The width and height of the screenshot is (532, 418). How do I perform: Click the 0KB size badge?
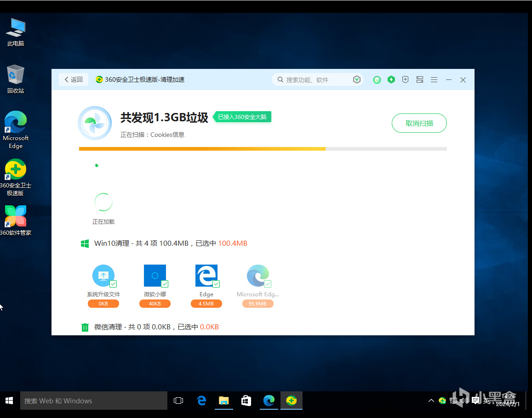103,304
